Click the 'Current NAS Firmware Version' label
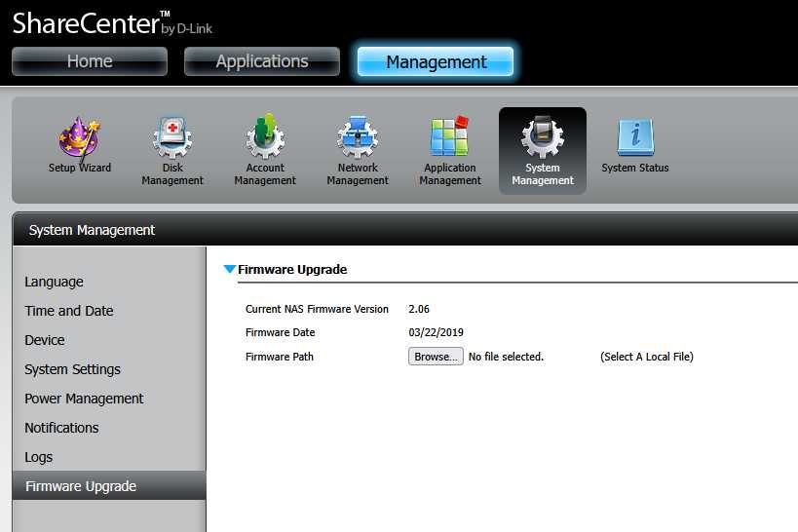The height and width of the screenshot is (532, 798). (317, 309)
